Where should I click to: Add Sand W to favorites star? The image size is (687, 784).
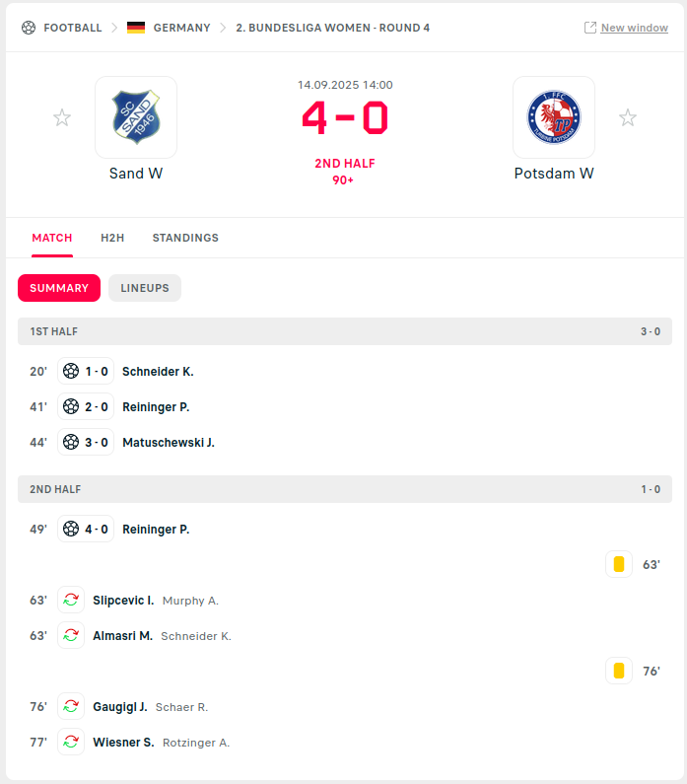(x=62, y=118)
